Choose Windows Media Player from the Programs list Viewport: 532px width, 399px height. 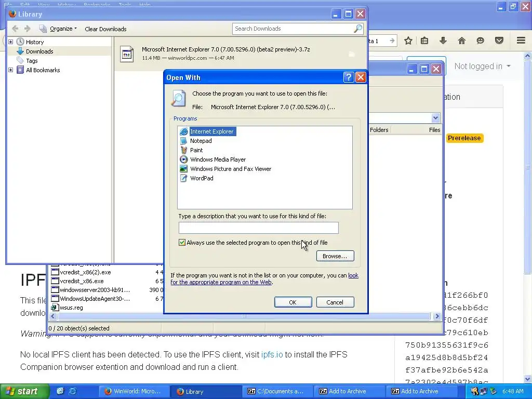218,159
